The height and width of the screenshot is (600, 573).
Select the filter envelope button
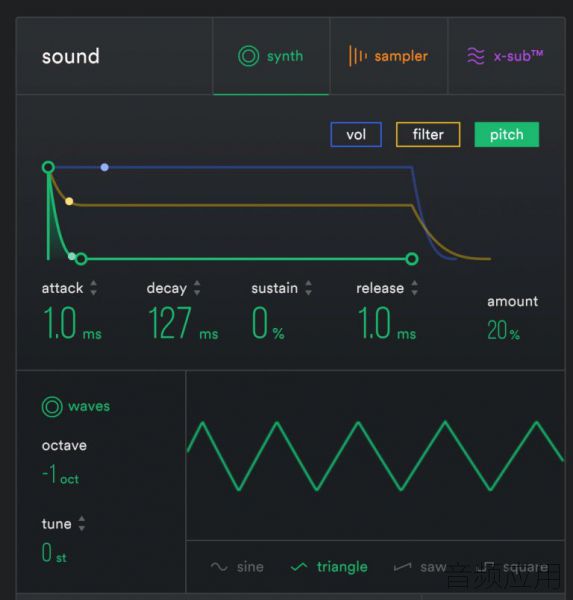tap(428, 135)
